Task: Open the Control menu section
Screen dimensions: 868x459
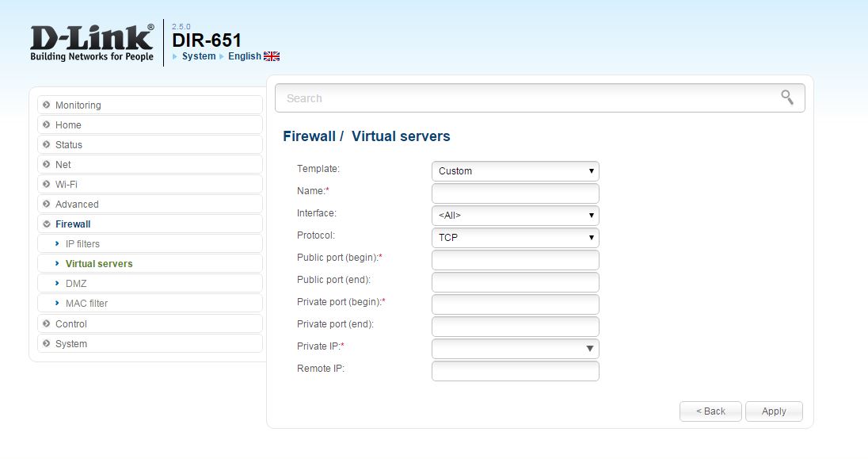Action: click(150, 323)
